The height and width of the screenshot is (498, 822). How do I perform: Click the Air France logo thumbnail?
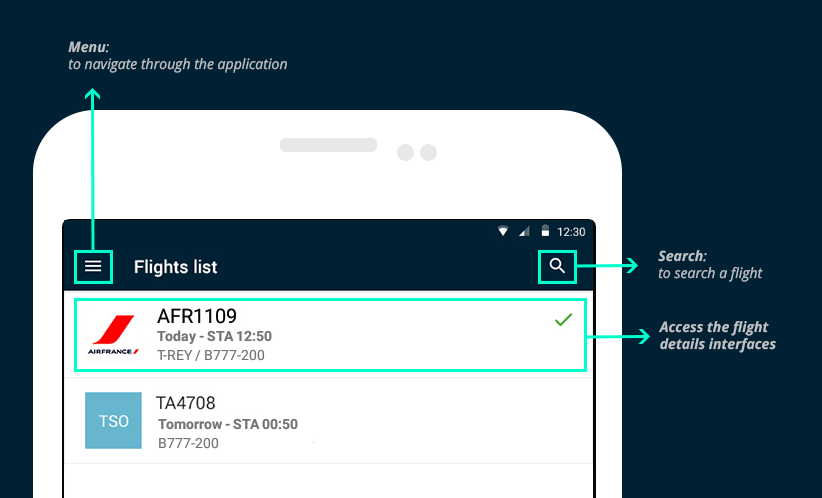113,334
